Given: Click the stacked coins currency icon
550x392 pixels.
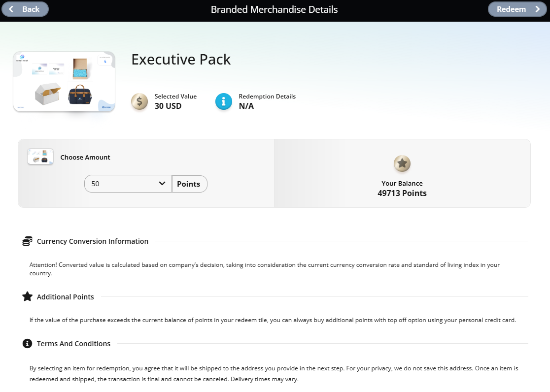Looking at the screenshot, I should click(x=28, y=241).
